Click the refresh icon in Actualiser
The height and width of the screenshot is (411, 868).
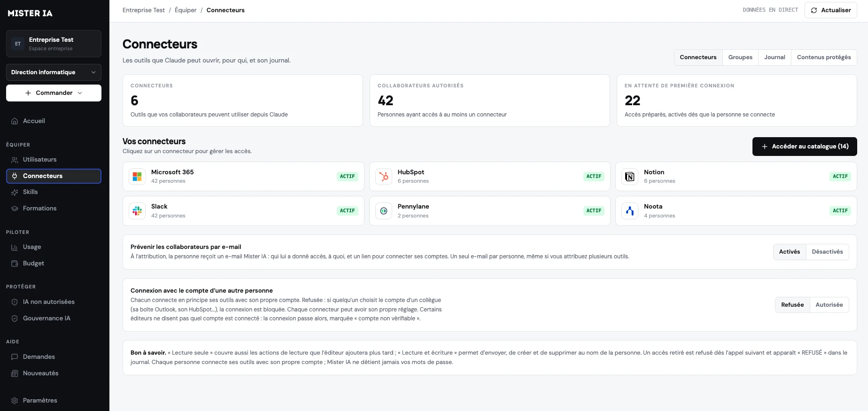pos(814,10)
